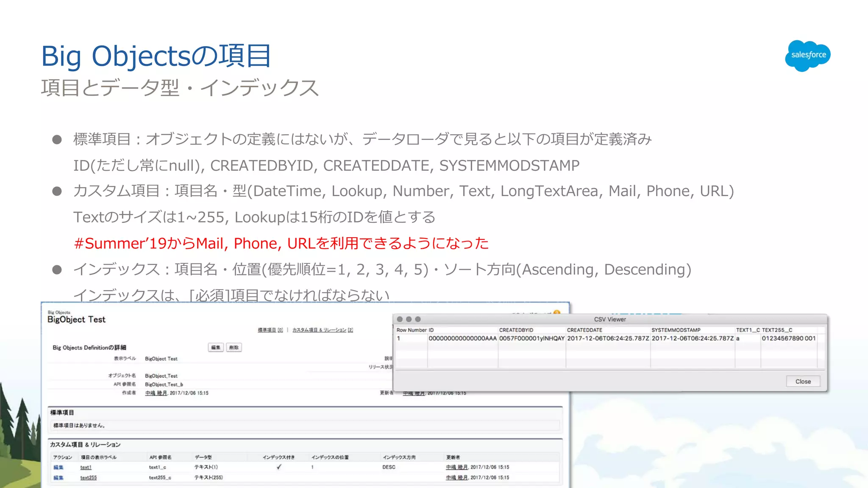Screen dimensions: 868x488
Task: Click 編集 link for text255 row
Action: click(x=58, y=477)
